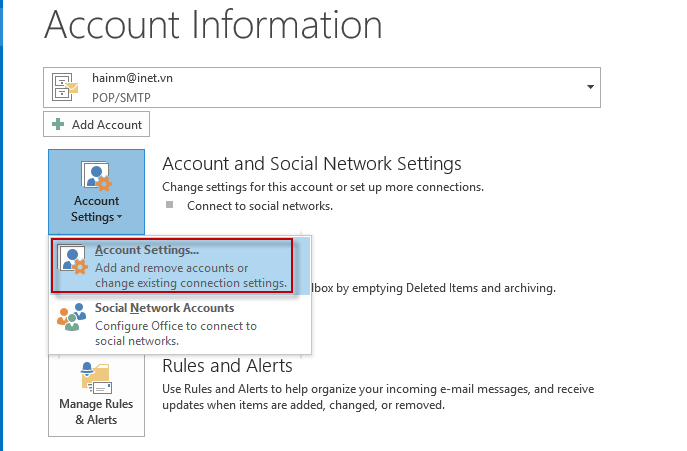687x451 pixels.
Task: Click the Social Network Accounts people icon
Action: tap(73, 318)
